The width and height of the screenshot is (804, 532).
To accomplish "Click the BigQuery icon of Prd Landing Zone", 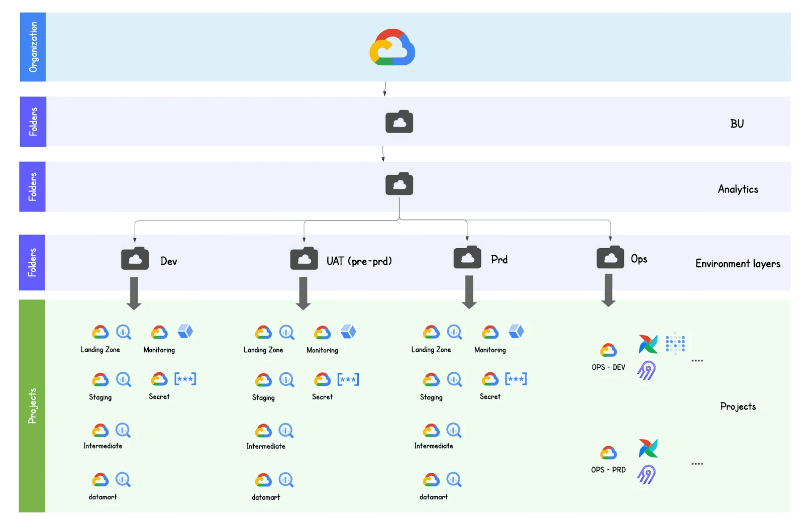I will [x=455, y=332].
